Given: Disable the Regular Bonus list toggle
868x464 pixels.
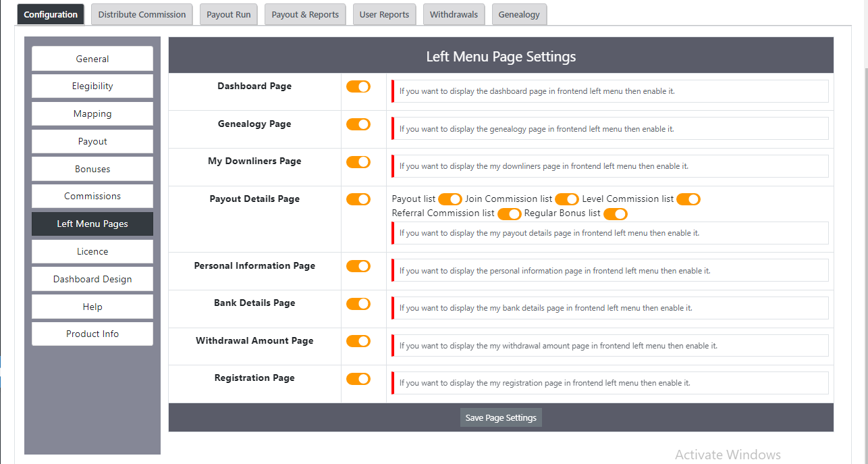Looking at the screenshot, I should 615,213.
